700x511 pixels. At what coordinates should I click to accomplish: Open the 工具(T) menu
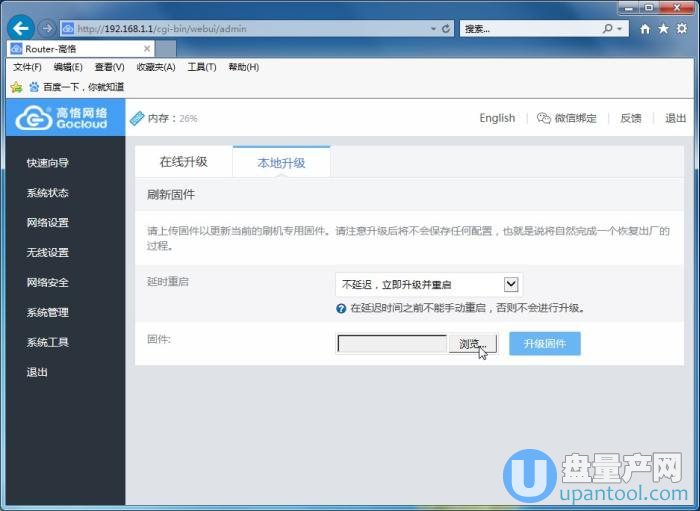point(202,67)
